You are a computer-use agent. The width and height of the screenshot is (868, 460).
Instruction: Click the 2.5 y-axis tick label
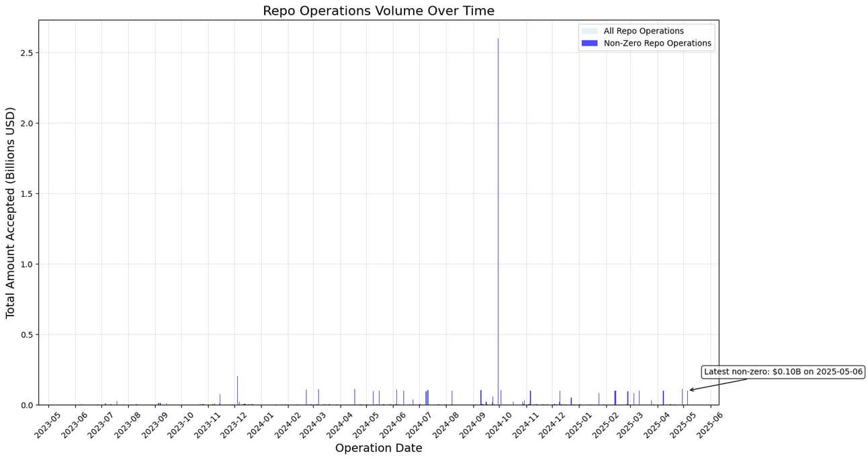point(26,52)
